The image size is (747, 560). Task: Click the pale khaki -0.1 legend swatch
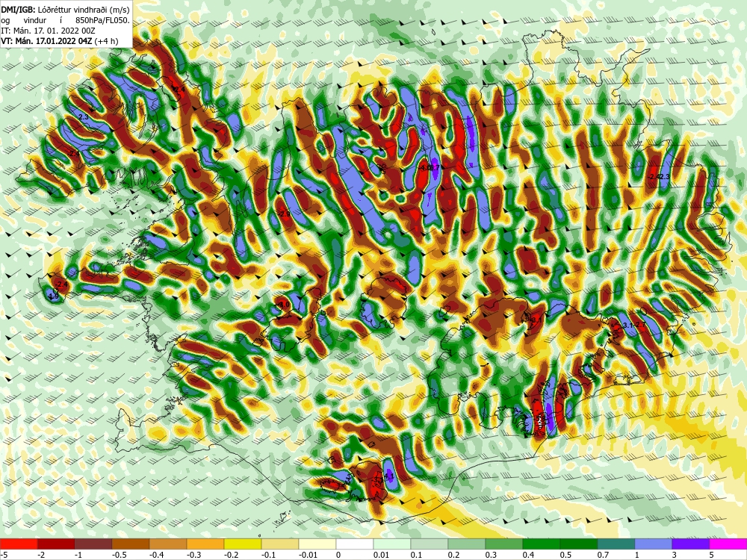point(280,544)
